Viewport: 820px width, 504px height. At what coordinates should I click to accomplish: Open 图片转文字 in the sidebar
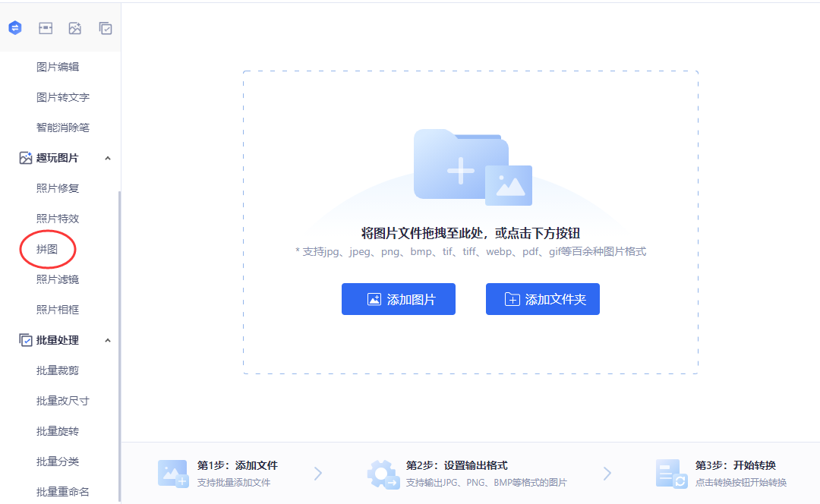[x=63, y=97]
